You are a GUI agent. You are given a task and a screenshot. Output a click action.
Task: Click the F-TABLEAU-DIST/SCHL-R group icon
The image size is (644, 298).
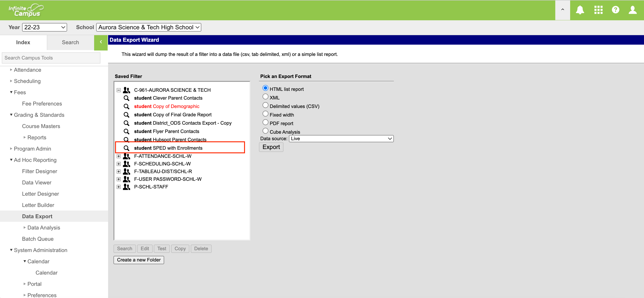click(127, 172)
